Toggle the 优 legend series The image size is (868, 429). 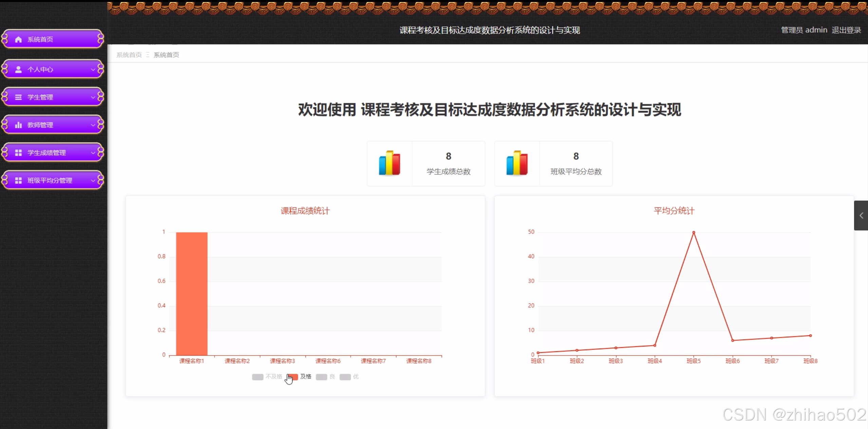click(x=349, y=377)
